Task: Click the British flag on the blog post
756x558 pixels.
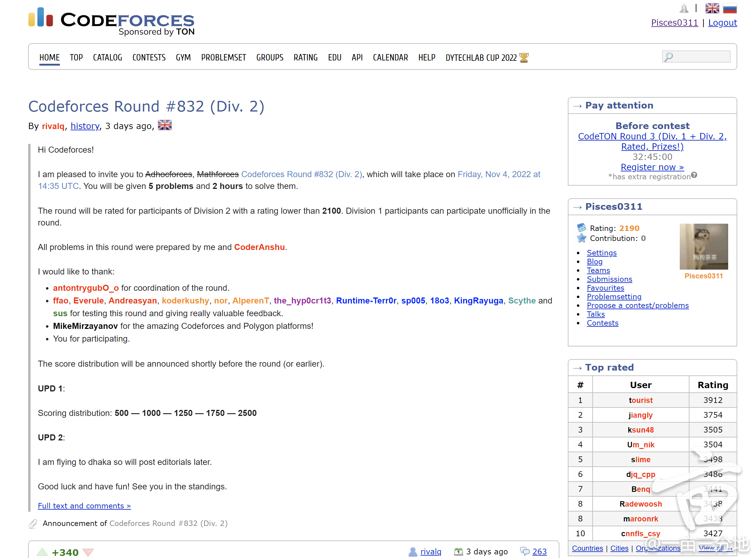Action: pos(165,125)
